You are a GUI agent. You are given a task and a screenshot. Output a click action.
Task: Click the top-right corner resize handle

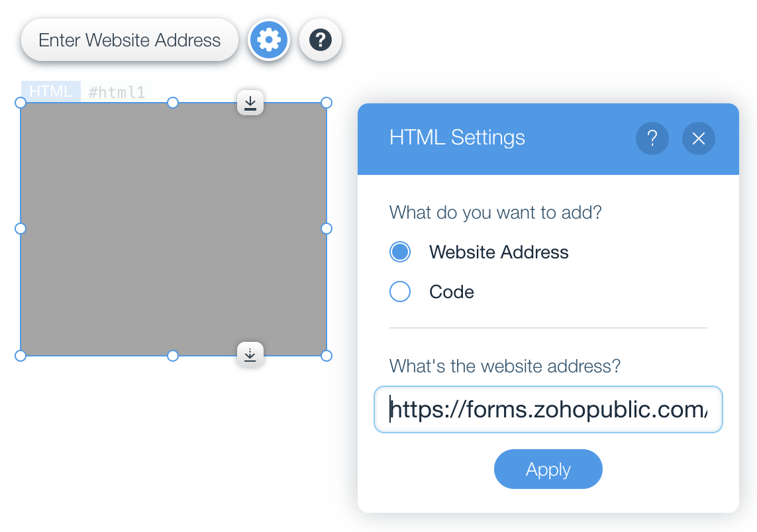point(327,103)
